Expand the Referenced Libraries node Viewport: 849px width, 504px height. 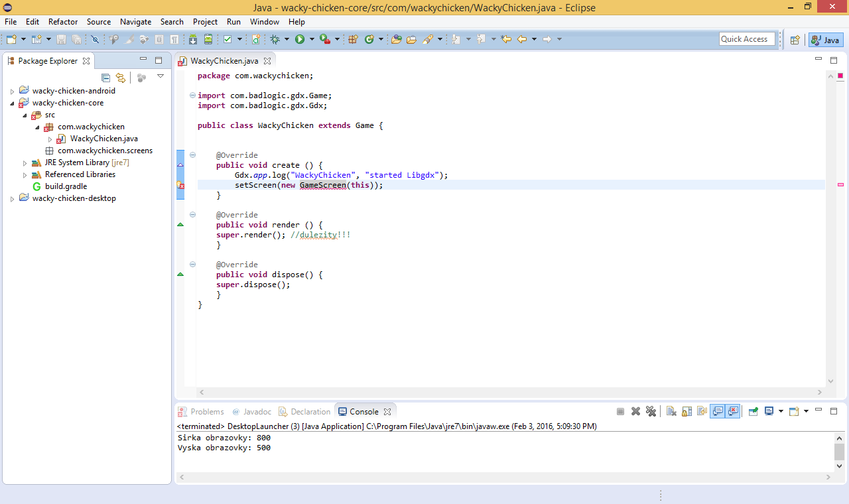click(x=25, y=175)
